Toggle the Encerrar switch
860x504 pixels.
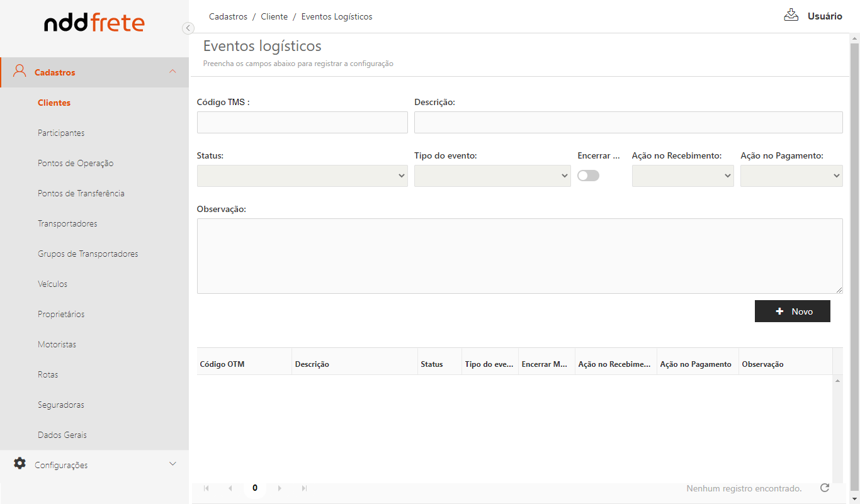[x=588, y=176]
